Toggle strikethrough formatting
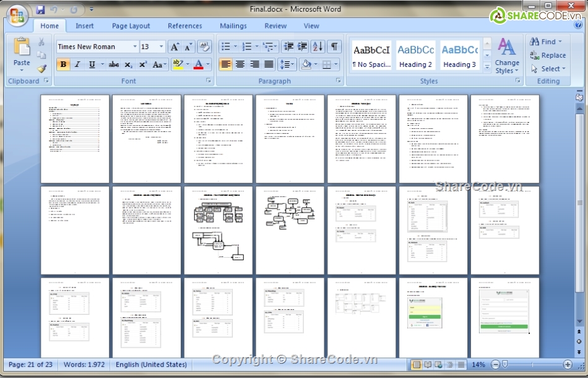 coord(114,64)
